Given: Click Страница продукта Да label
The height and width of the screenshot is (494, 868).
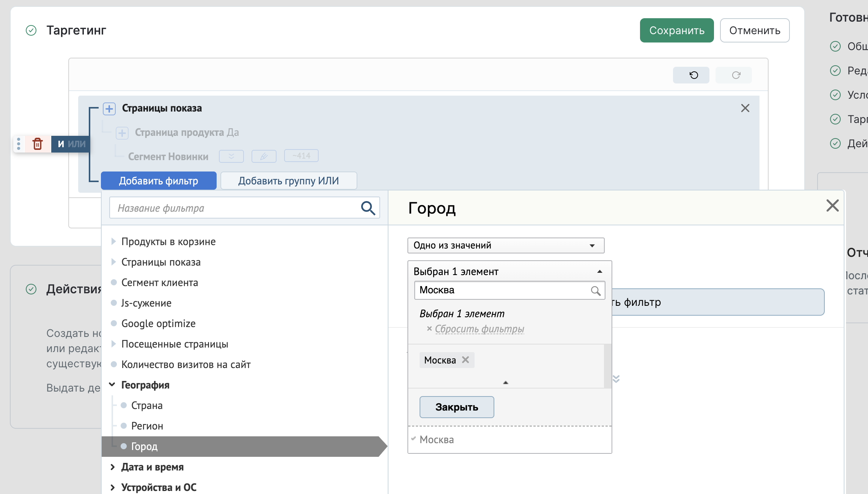Looking at the screenshot, I should click(187, 132).
